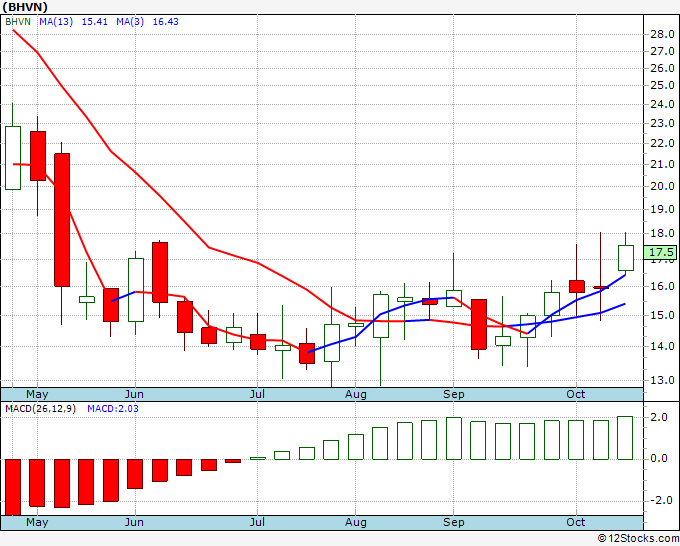Click the MA(3) value 16.43
The width and height of the screenshot is (680, 546).
tap(165, 22)
